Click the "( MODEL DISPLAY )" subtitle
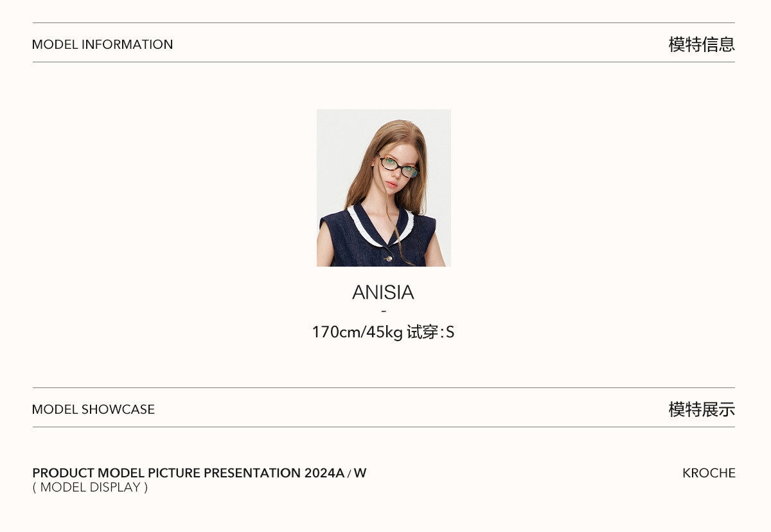The height and width of the screenshot is (532, 771). click(90, 487)
